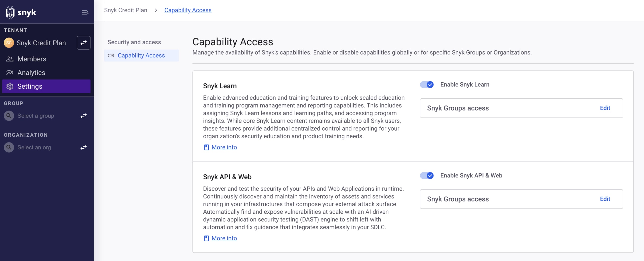The width and height of the screenshot is (644, 261).
Task: Click the Snyk dog logo
Action: 10,12
